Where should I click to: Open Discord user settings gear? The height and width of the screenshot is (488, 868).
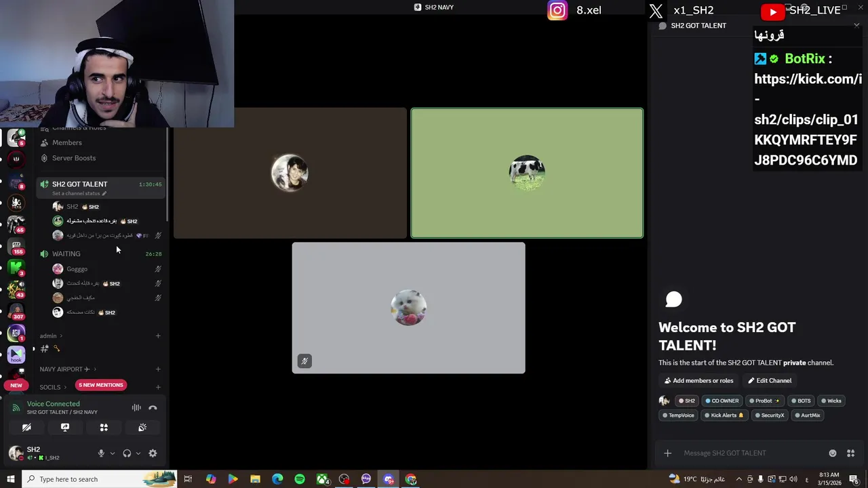pos(153,453)
